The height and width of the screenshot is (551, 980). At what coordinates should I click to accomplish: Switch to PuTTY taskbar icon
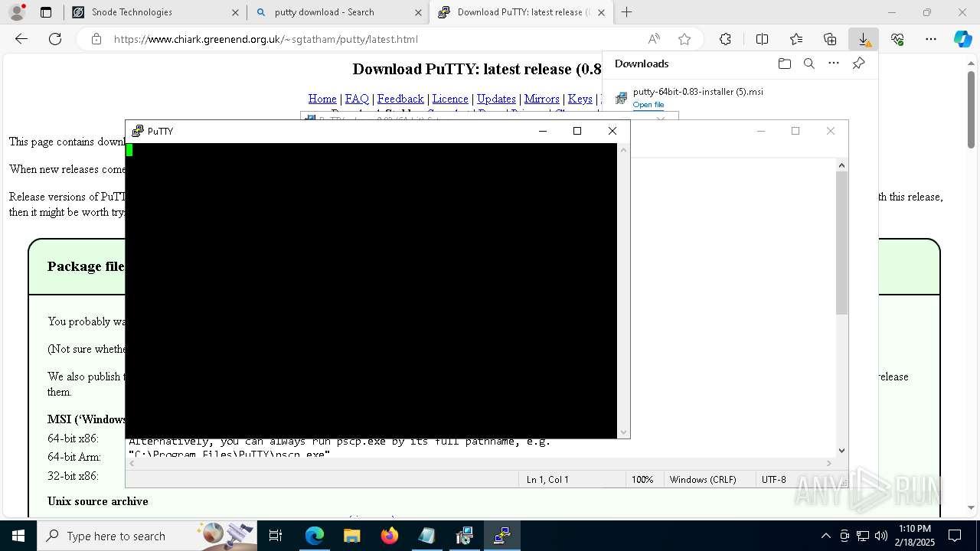coord(501,536)
